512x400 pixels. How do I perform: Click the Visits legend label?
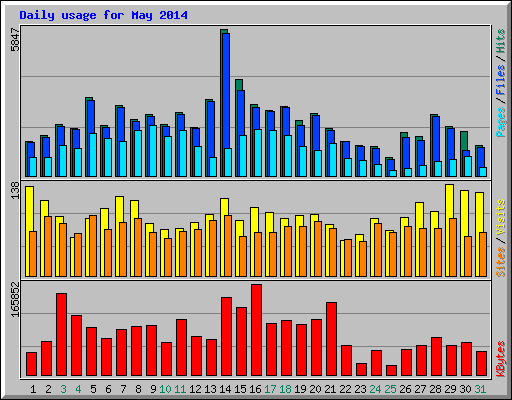coord(500,218)
